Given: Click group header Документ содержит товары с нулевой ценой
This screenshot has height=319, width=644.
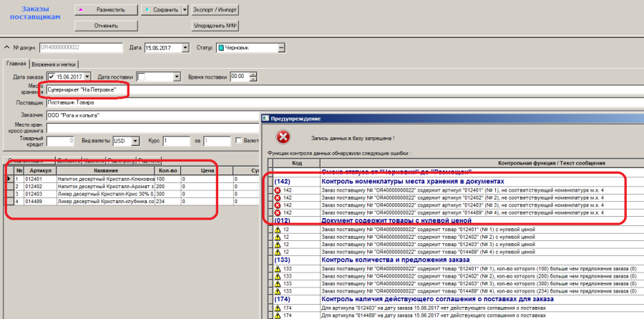Looking at the screenshot, I should coord(396,221).
